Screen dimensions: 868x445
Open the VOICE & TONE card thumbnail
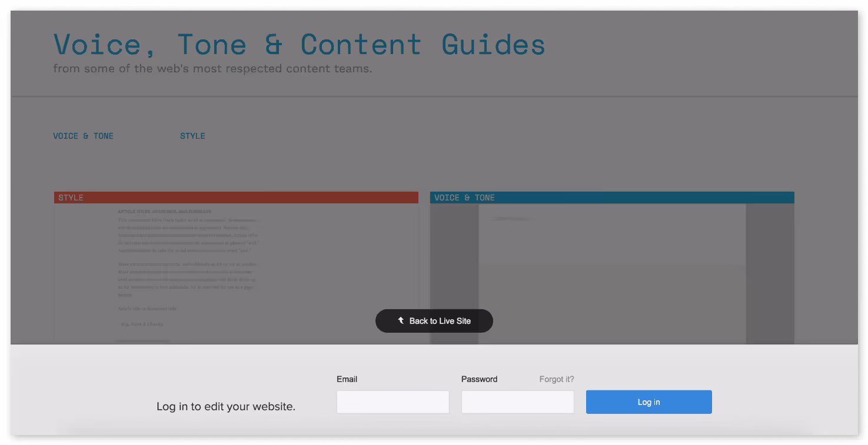612,274
